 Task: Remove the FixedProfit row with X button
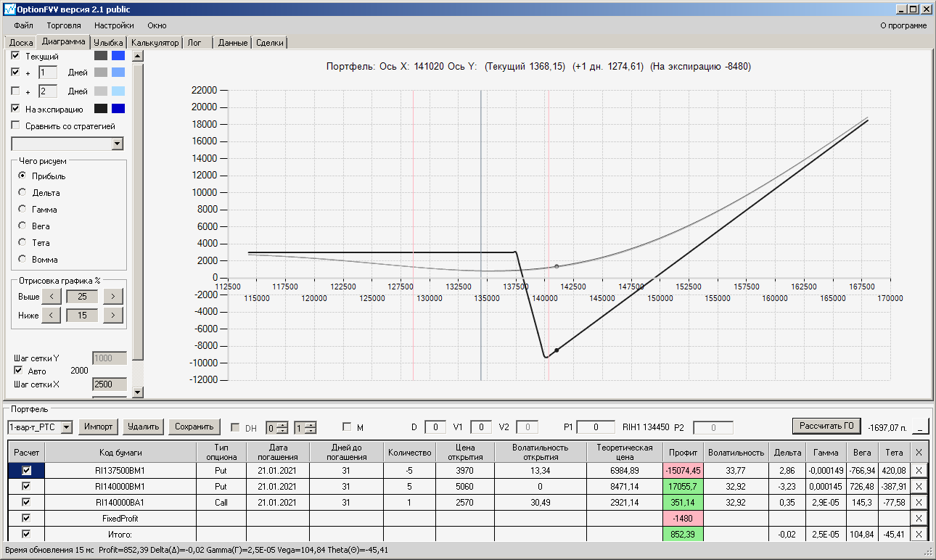pyautogui.click(x=919, y=518)
